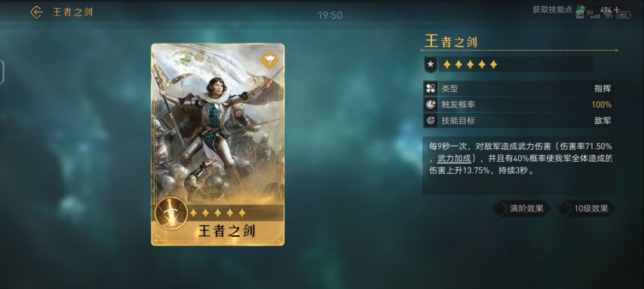Tap the green skill point currency icon
644x289 pixels.
[x=580, y=11]
